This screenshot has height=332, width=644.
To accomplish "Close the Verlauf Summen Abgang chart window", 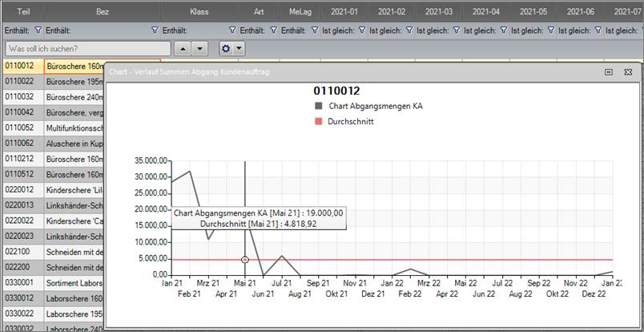I will coord(628,72).
